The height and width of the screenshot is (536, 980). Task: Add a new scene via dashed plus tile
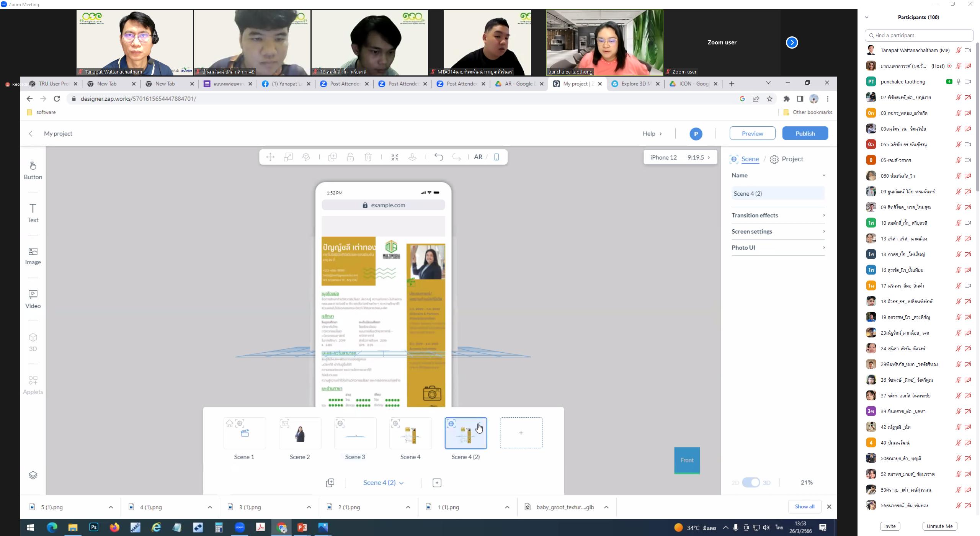(x=521, y=433)
